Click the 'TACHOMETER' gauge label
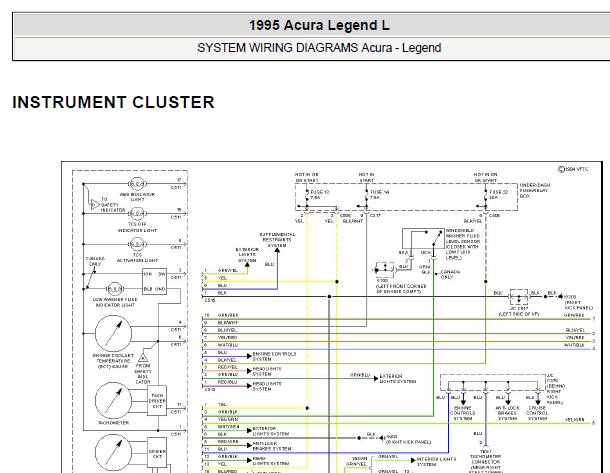This screenshot has width=610, height=473. tap(113, 422)
